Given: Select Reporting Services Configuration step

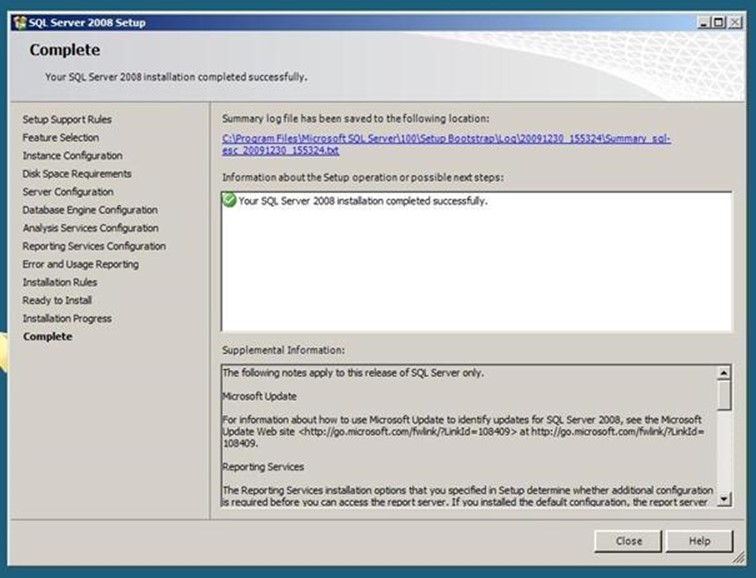Looking at the screenshot, I should 94,246.
